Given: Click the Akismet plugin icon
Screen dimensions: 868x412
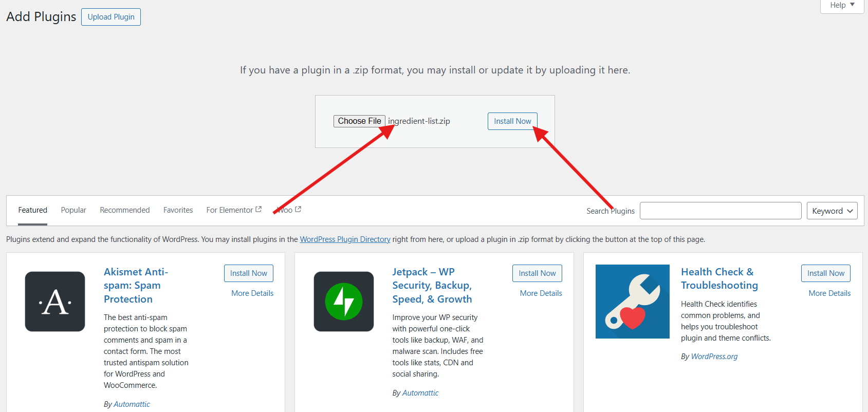Looking at the screenshot, I should [x=55, y=302].
